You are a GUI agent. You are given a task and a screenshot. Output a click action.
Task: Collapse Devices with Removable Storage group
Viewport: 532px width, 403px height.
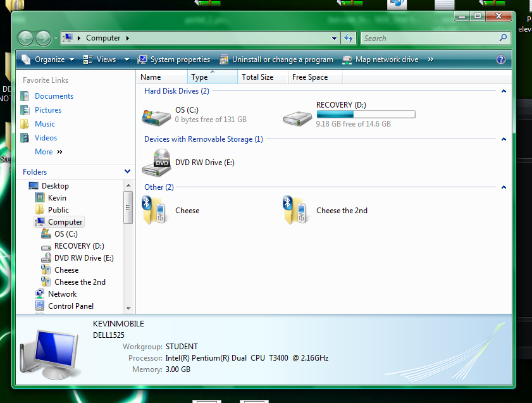click(504, 139)
